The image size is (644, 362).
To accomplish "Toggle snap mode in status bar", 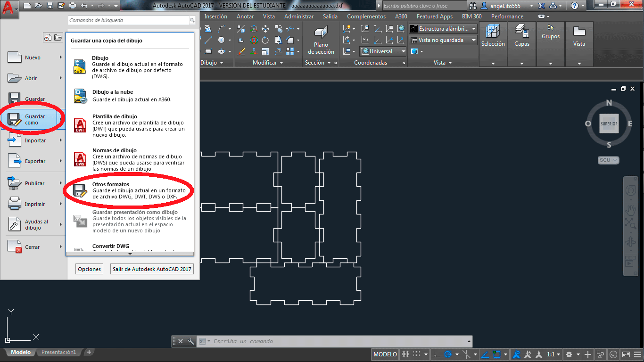I will (x=416, y=354).
